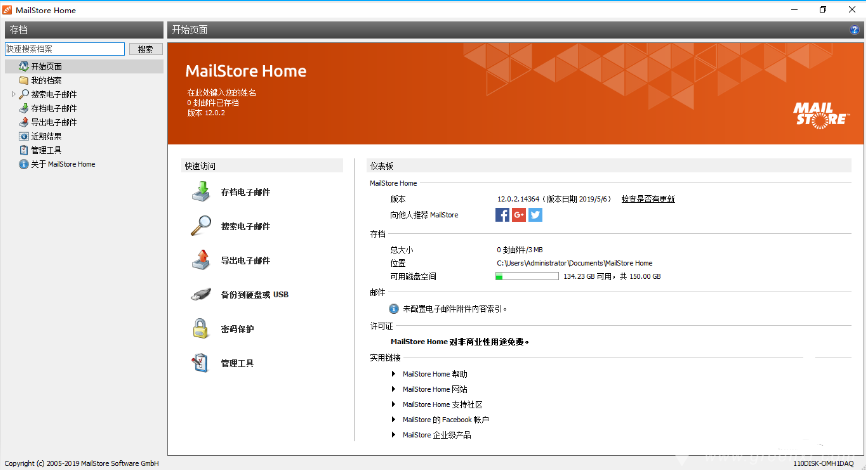Image resolution: width=866 pixels, height=470 pixels.
Task: Click the info icon next to 关于 MailStore Home
Action: click(23, 164)
